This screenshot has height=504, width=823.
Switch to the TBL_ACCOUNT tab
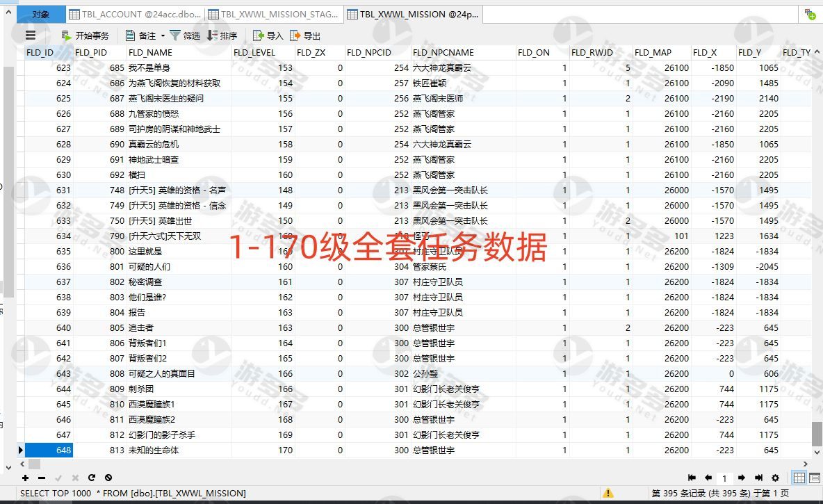(x=136, y=14)
